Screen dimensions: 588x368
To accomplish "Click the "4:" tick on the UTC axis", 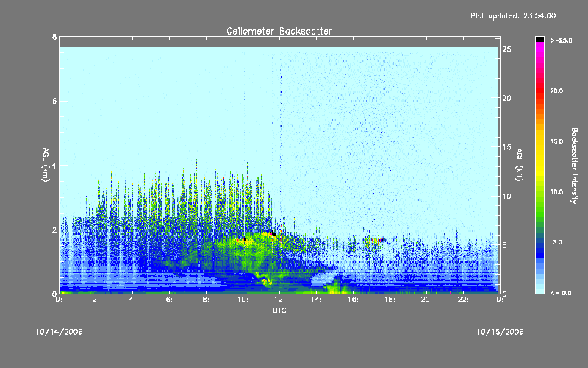I will coord(133,300).
